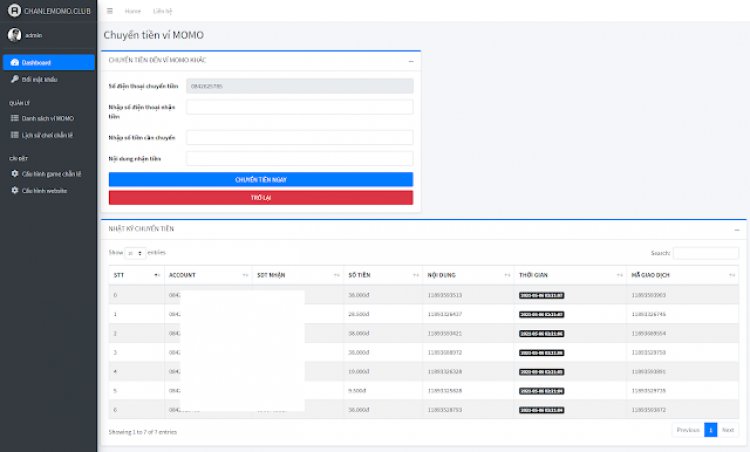Open Dashboard via its gauge icon
Screen dimensions: 750x452
pyautogui.click(x=15, y=63)
